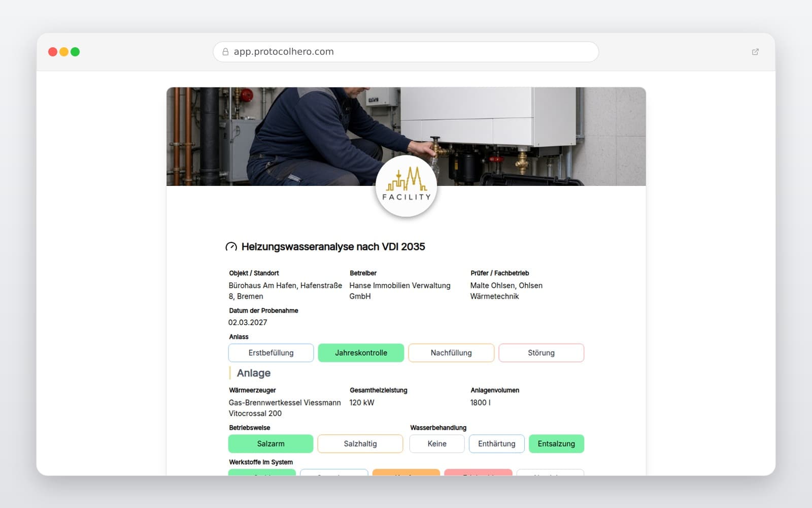This screenshot has width=812, height=508.
Task: Choose Störung as Anlass
Action: click(541, 353)
